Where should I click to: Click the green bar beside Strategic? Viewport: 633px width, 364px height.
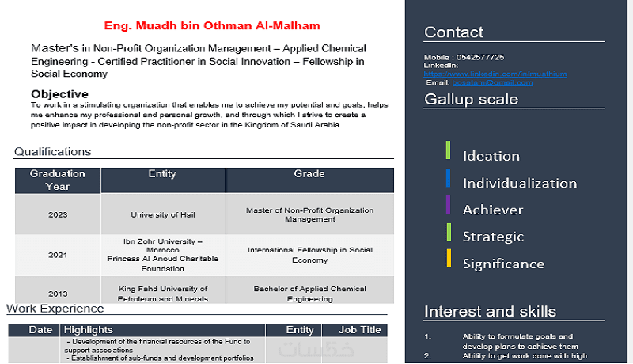coord(448,231)
